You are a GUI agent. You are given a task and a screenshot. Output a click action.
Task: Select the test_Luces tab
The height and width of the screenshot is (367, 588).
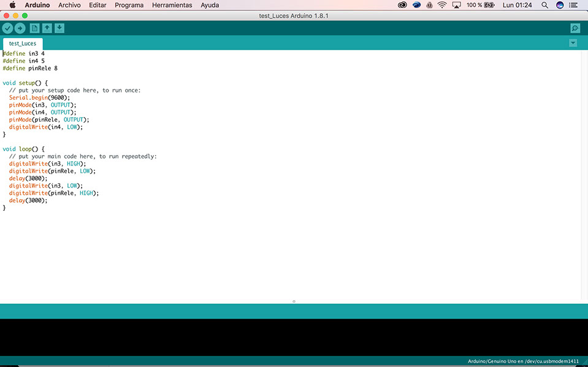click(x=23, y=44)
